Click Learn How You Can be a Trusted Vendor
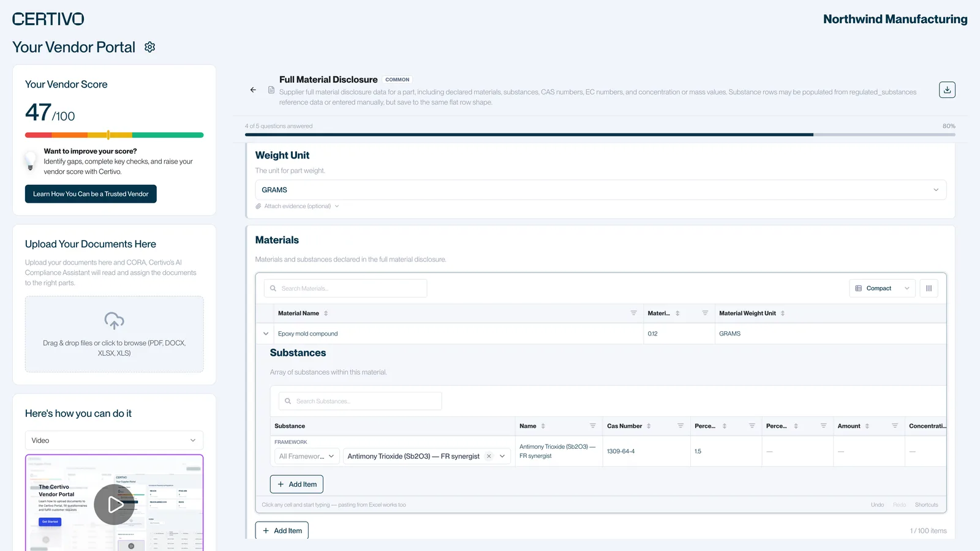 [x=91, y=194]
